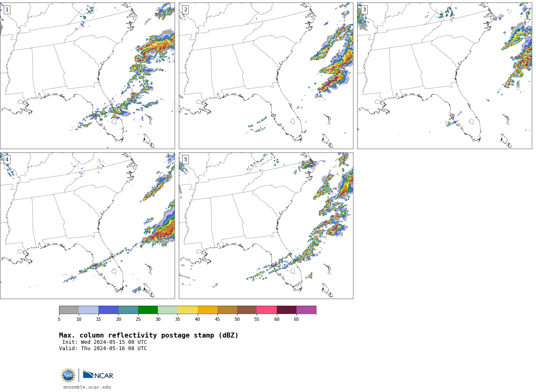Click the Valid: Thu 2024-05-16 08 UTC text
Viewport: 536px width, 392px height.
[103, 348]
